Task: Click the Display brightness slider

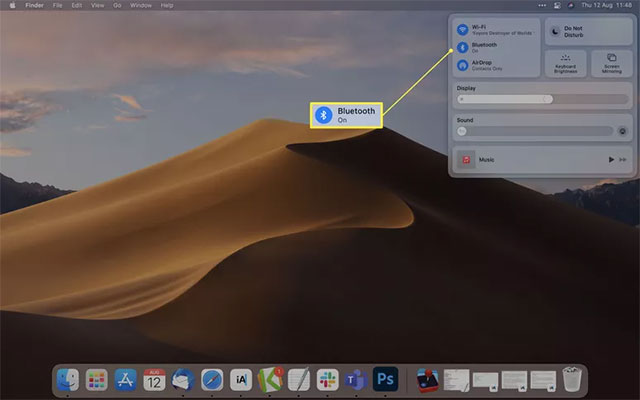Action: tap(542, 99)
